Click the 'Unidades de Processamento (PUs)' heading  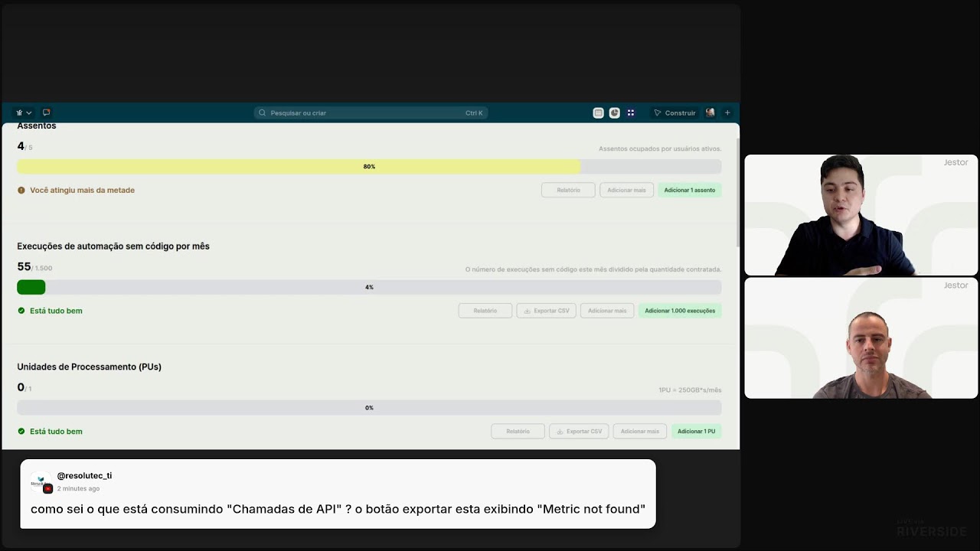(x=89, y=367)
